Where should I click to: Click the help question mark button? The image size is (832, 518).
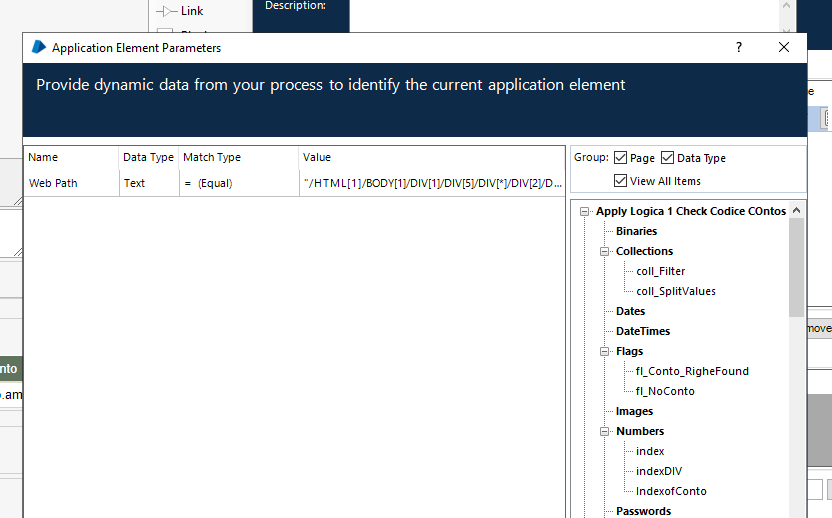[x=739, y=47]
